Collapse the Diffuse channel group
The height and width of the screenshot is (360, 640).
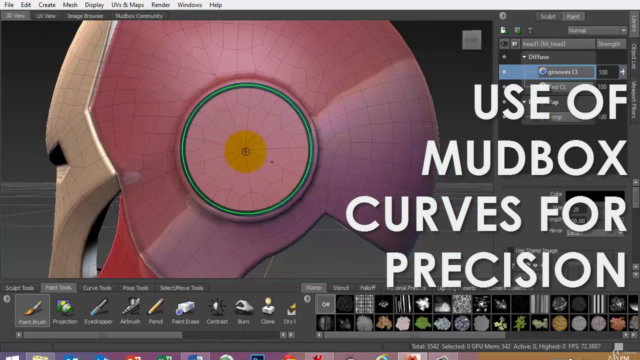tap(524, 57)
